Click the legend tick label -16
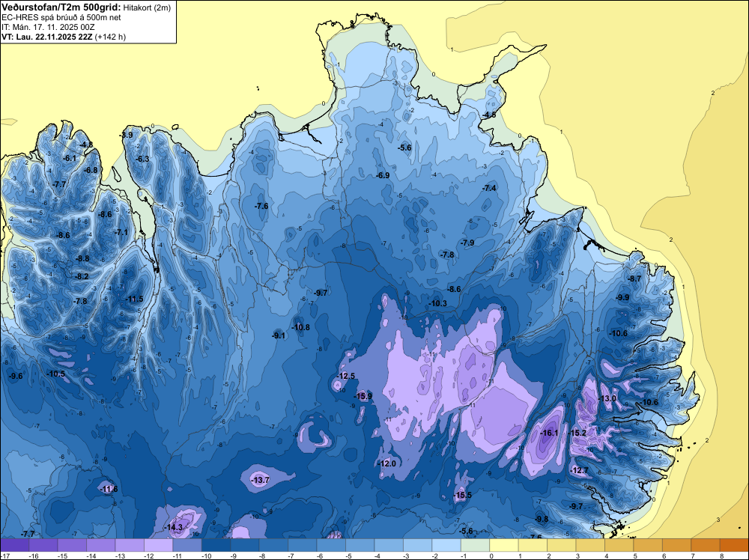The image size is (749, 560). coord(34,556)
